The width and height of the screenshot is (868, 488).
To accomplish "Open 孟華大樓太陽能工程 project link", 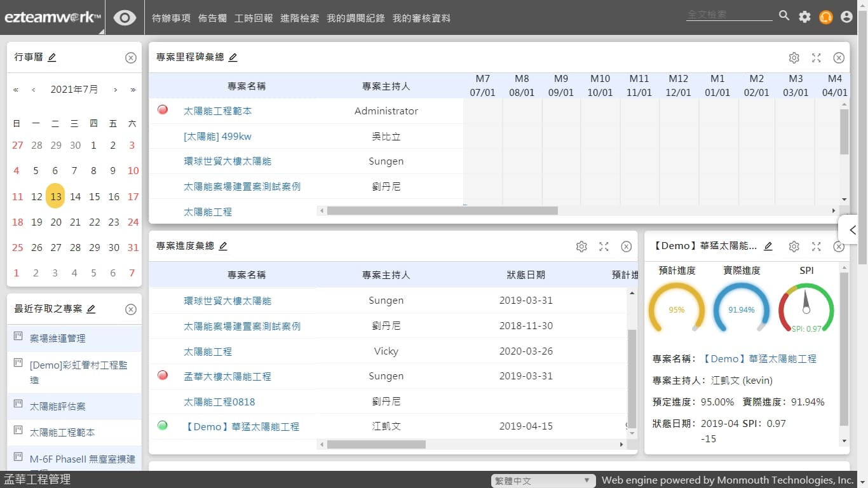I will (227, 377).
